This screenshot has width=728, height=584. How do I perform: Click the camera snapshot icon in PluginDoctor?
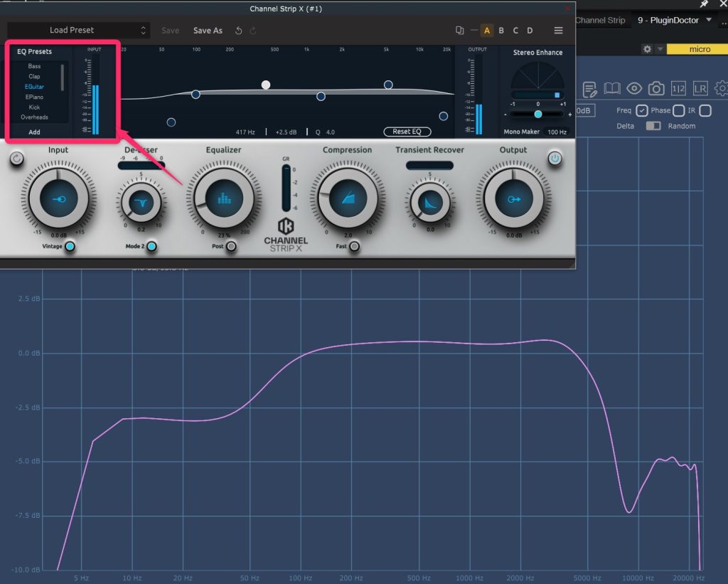656,88
